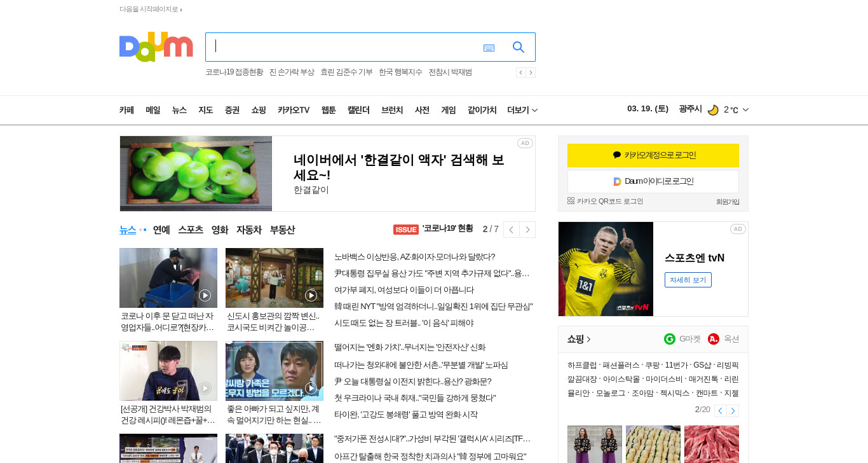Click AD badge on the apple banner
Image resolution: width=868 pixels, height=463 pixels.
525,143
